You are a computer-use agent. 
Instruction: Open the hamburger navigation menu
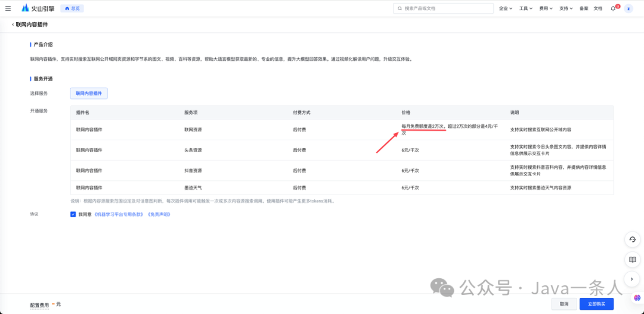[x=8, y=8]
